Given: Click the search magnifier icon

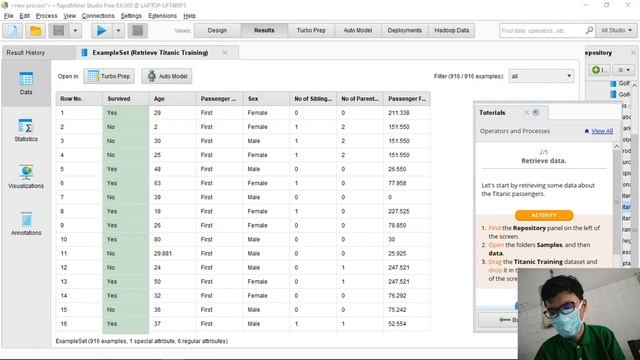Looking at the screenshot, I should tap(589, 31).
